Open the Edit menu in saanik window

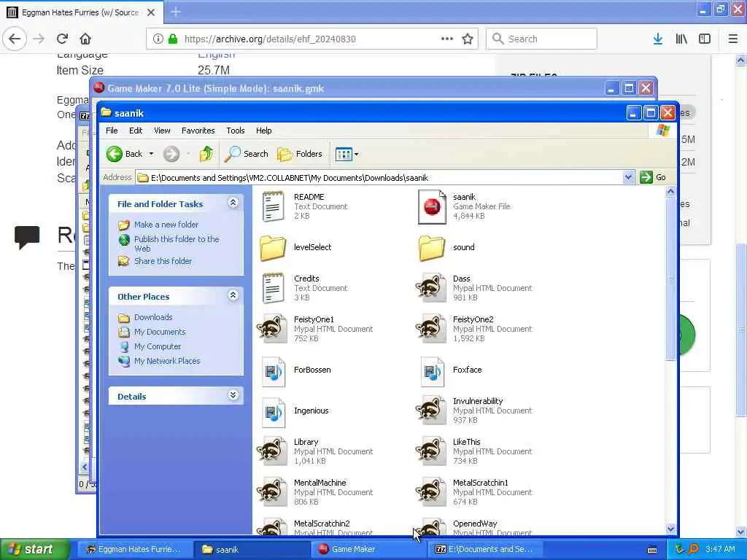(136, 131)
